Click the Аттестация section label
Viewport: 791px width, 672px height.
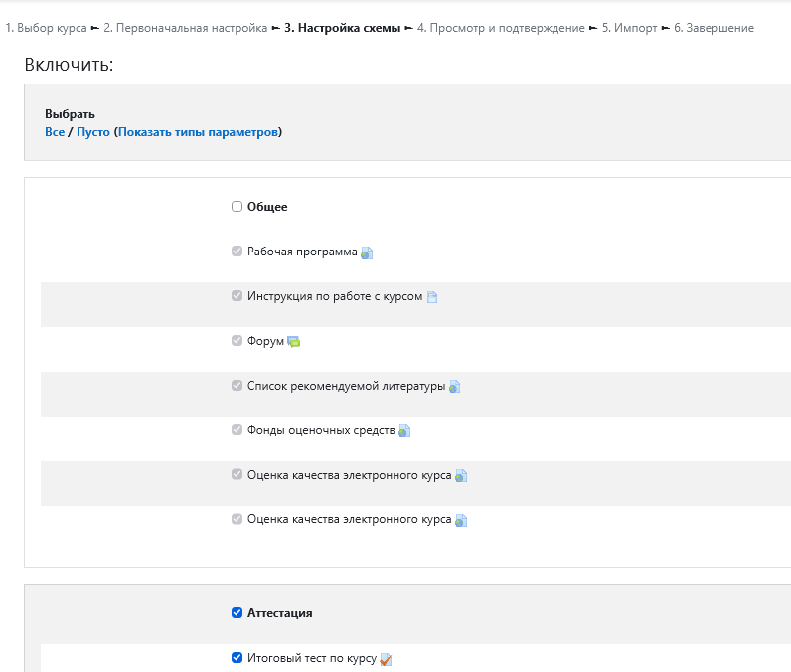pyautogui.click(x=279, y=613)
